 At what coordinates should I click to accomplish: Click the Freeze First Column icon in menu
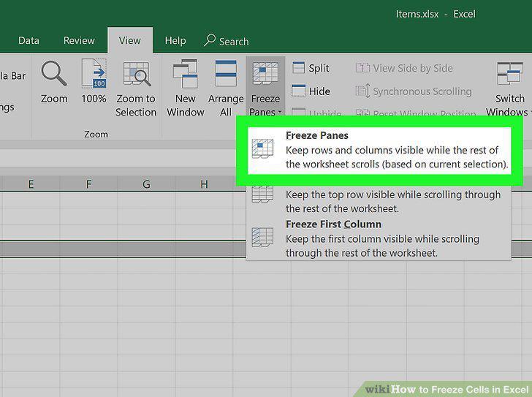[262, 237]
